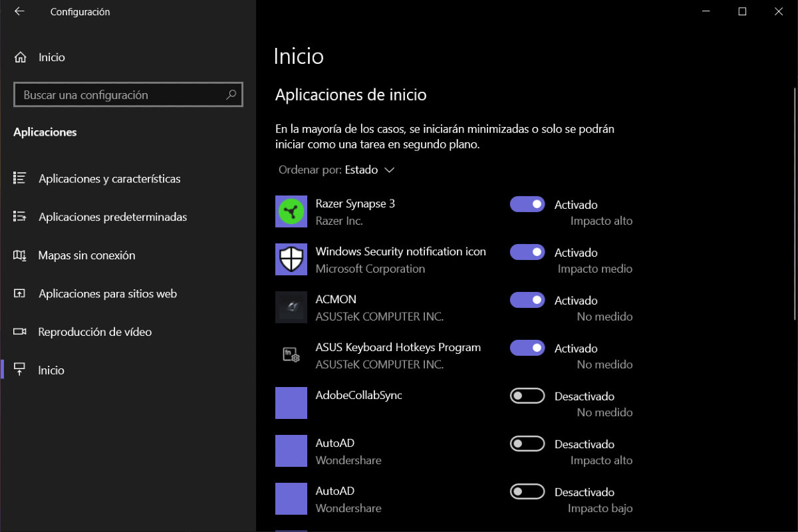Click the Microsoft Corporation publisher text

(x=370, y=269)
